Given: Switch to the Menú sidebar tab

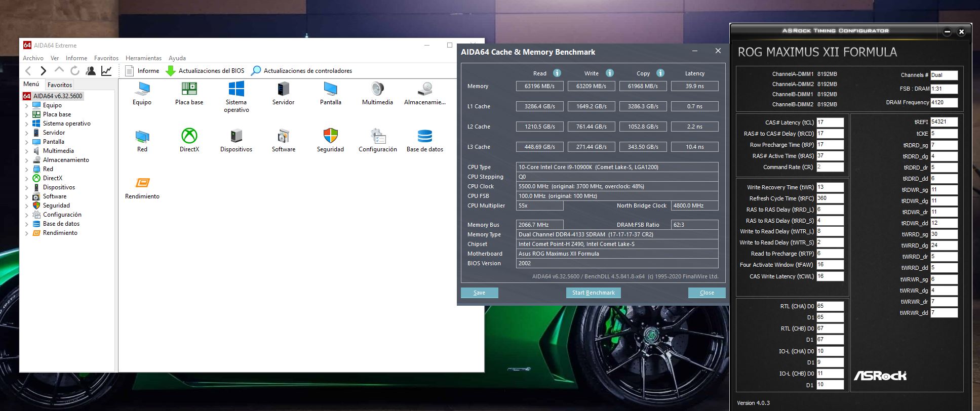Looking at the screenshot, I should [31, 85].
